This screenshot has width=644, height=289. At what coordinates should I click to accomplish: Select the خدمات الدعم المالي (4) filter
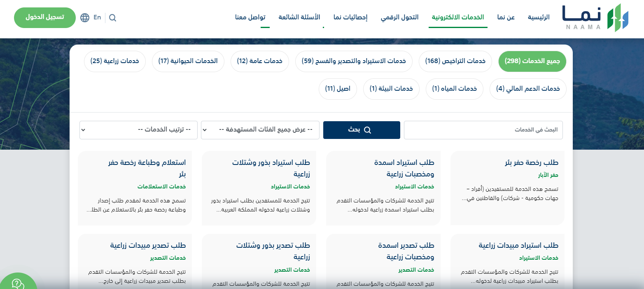(528, 89)
